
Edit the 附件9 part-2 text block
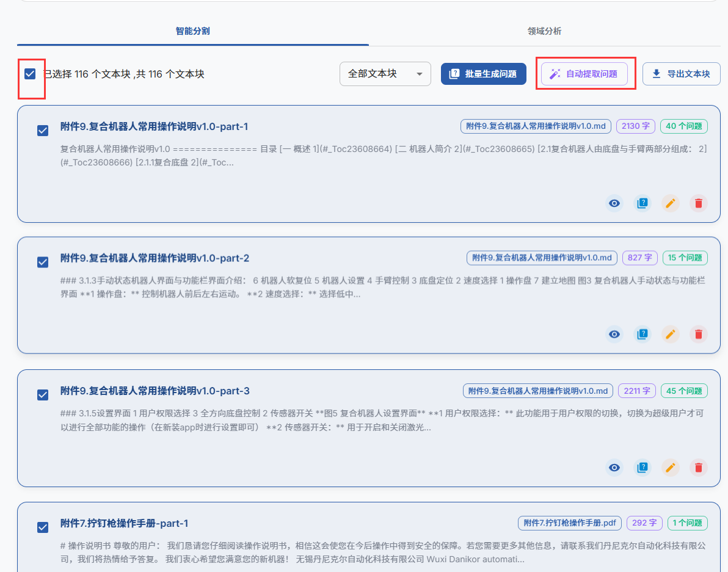pyautogui.click(x=671, y=334)
